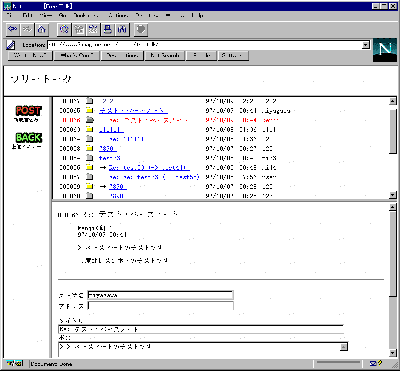400x371 pixels.
Task: Open the first underlined thread link
Action: (x=133, y=111)
